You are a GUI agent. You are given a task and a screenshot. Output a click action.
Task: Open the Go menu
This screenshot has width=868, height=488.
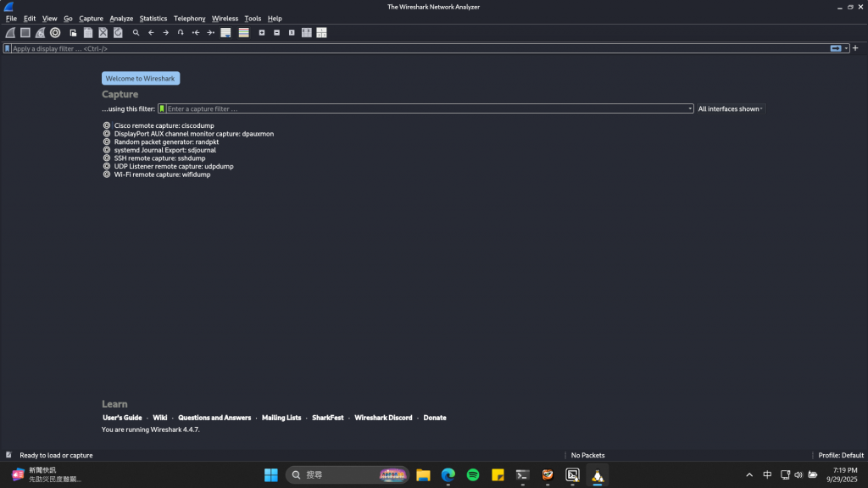[68, 19]
